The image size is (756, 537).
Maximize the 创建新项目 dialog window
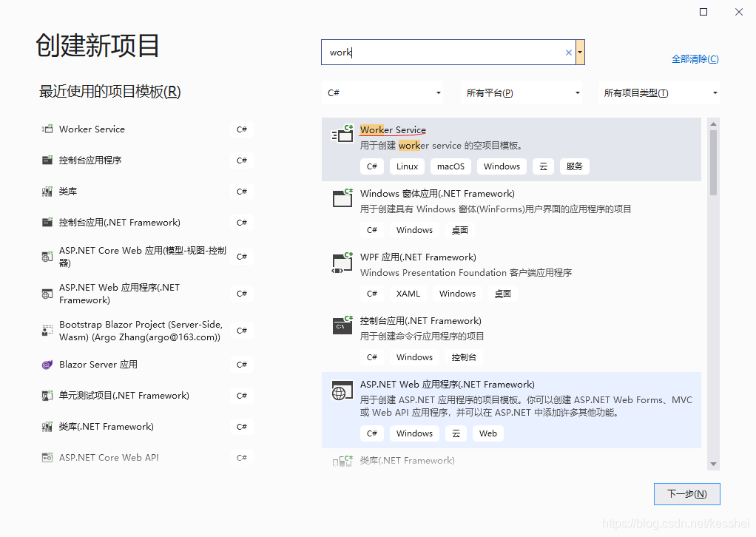[x=703, y=12]
